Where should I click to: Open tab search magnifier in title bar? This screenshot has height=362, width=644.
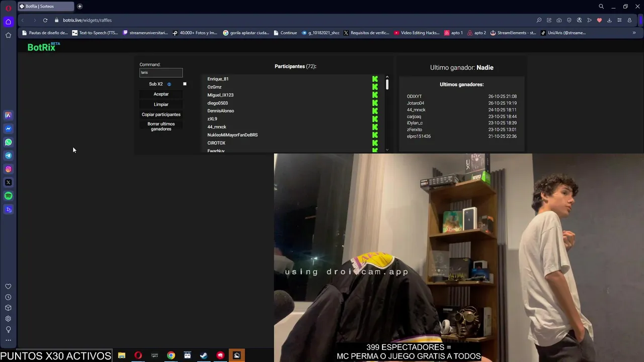pos(601,7)
